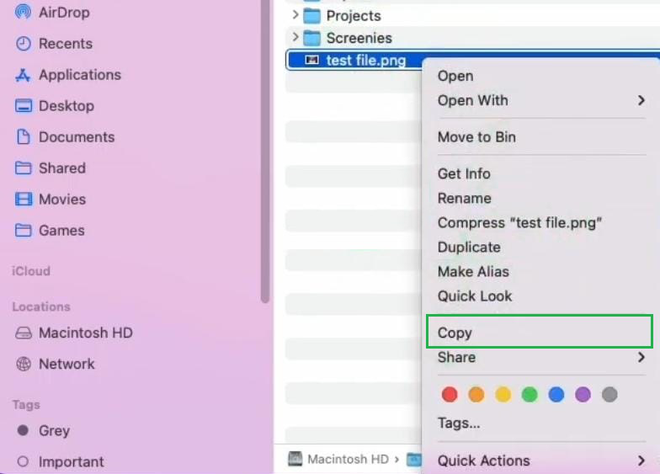Expand the Projects folder disclosure arrow
The width and height of the screenshot is (660, 474).
[x=295, y=15]
